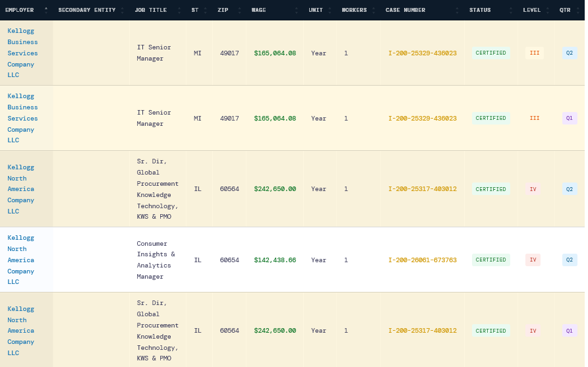Select ZIP 60564 in the Q2 row

[229, 189]
